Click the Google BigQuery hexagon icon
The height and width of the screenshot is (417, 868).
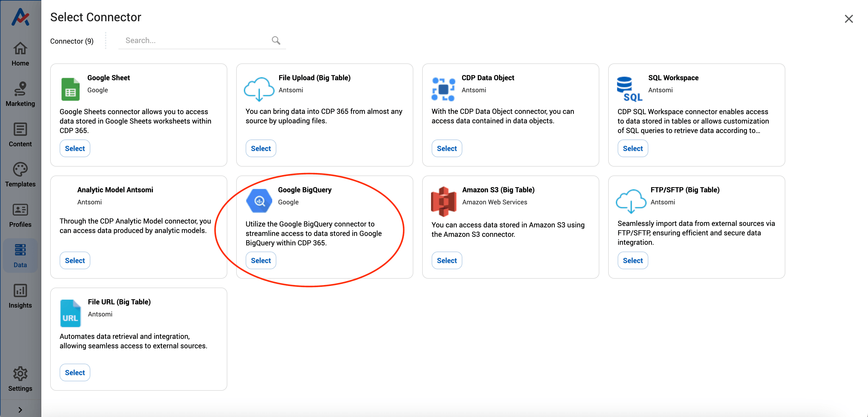(259, 201)
